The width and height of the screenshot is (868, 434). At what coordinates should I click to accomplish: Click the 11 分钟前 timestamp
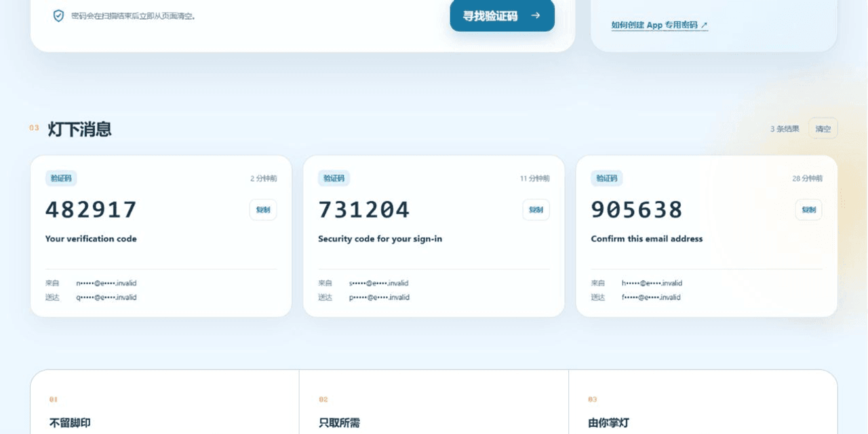click(534, 178)
